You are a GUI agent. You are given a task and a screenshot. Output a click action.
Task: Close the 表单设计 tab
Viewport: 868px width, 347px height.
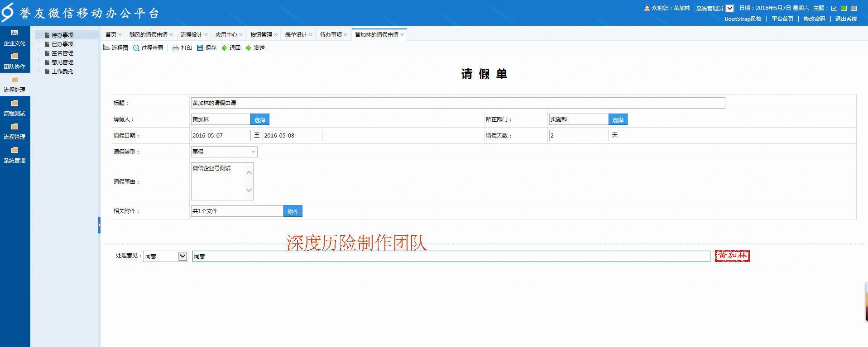pyautogui.click(x=311, y=35)
